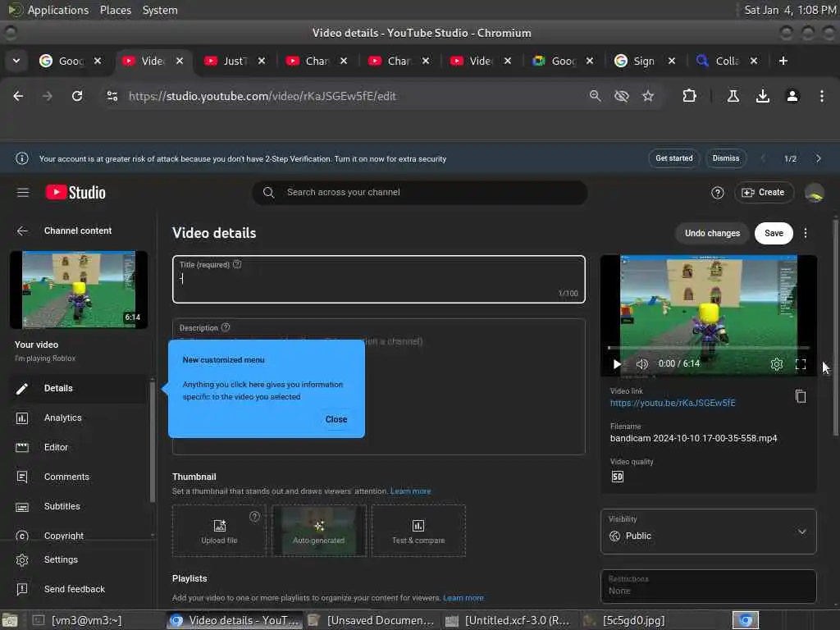Click the Restrictions None box
840x630 pixels.
tap(708, 586)
